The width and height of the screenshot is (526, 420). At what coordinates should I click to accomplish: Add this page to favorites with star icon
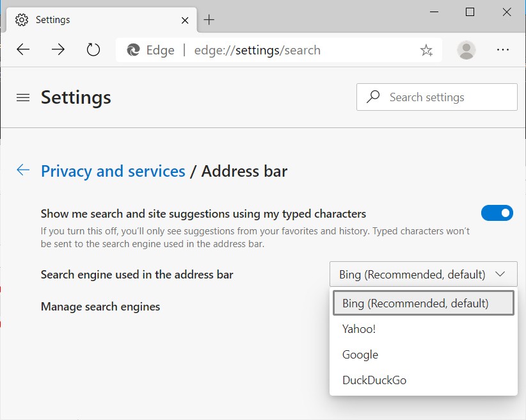pyautogui.click(x=426, y=49)
